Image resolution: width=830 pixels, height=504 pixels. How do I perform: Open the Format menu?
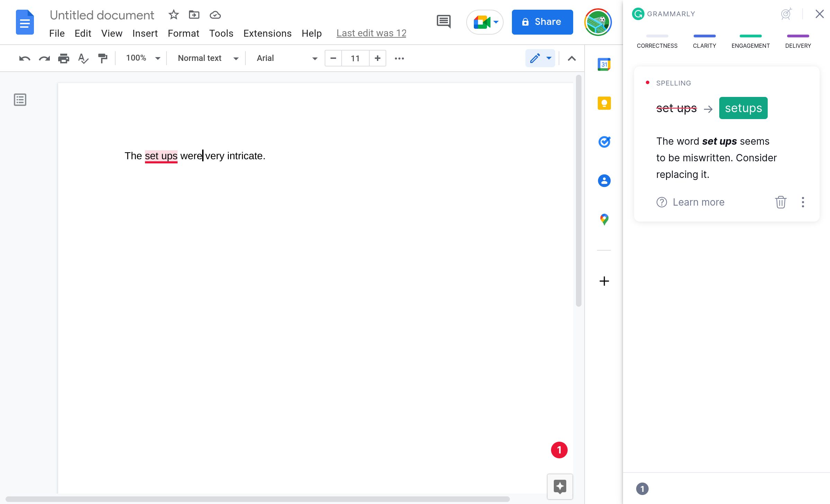[183, 33]
